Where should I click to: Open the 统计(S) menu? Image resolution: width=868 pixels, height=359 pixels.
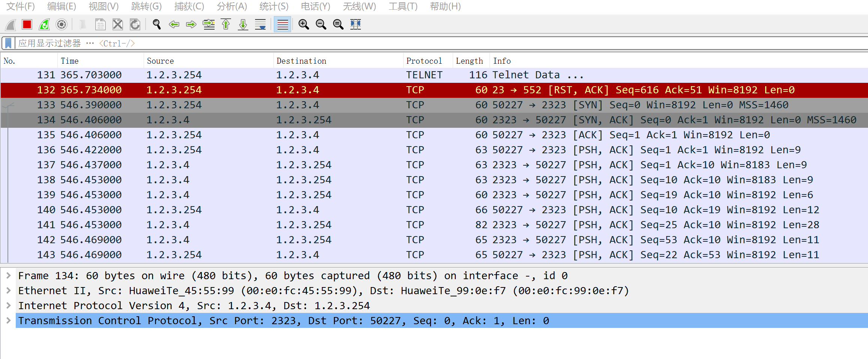click(273, 6)
